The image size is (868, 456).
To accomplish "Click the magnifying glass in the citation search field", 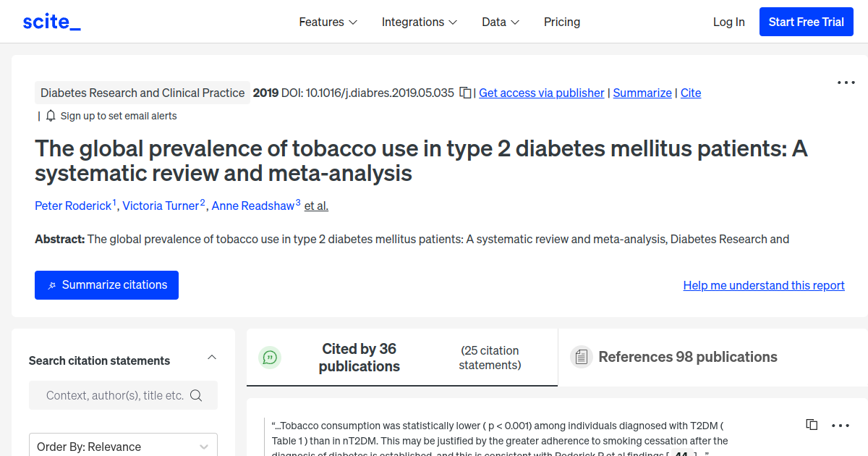I will point(196,395).
